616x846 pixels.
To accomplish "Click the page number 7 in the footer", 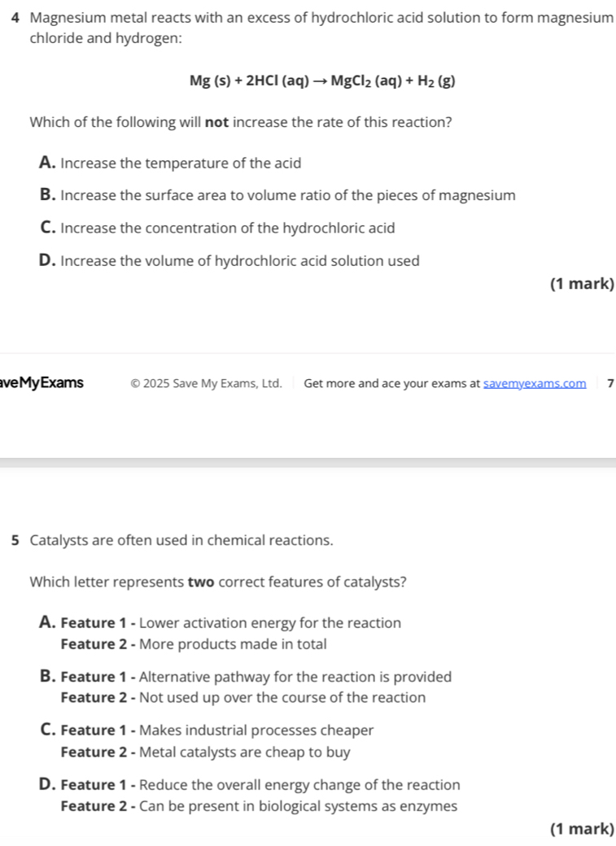I will pos(609,383).
